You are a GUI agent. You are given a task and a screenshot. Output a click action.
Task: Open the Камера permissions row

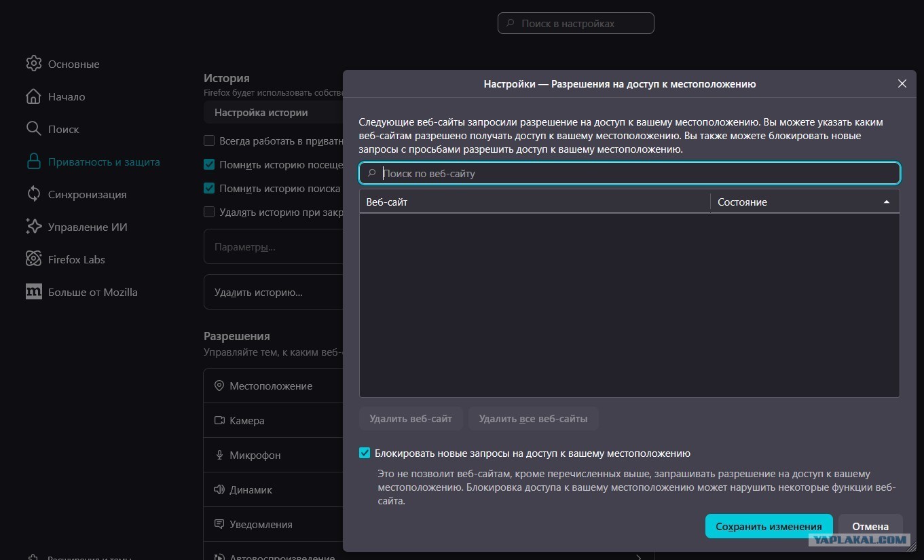pyautogui.click(x=272, y=420)
